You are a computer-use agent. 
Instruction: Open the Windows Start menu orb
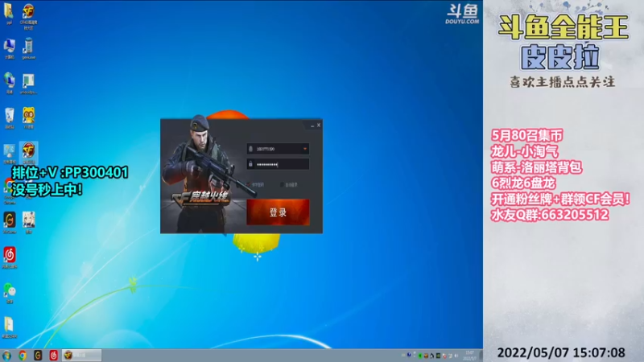pyautogui.click(x=6, y=356)
